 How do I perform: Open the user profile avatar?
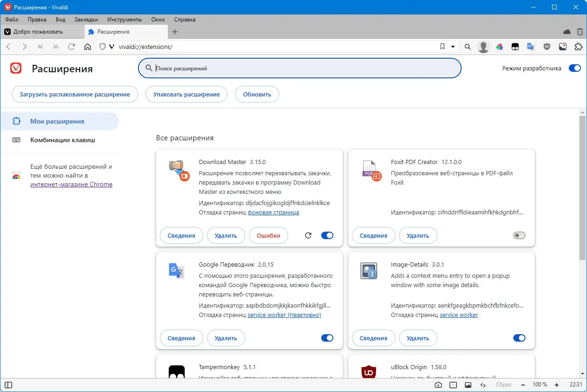(483, 47)
